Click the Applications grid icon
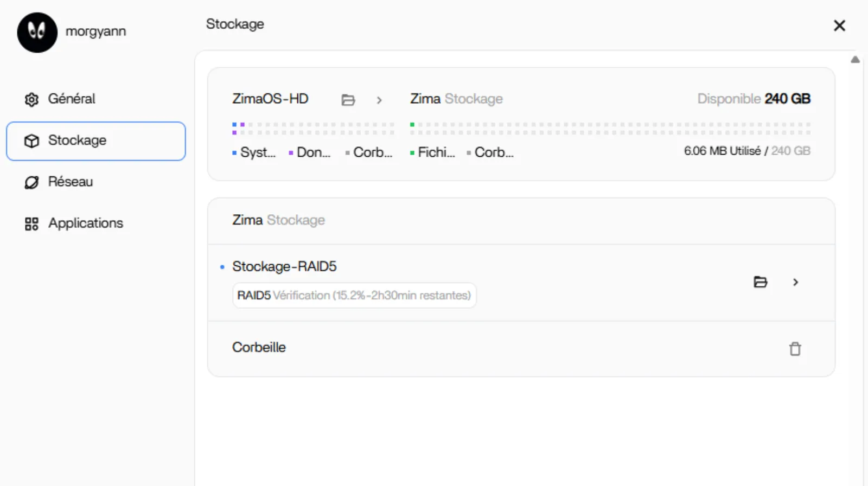Viewport: 868px width, 486px height. click(x=31, y=224)
